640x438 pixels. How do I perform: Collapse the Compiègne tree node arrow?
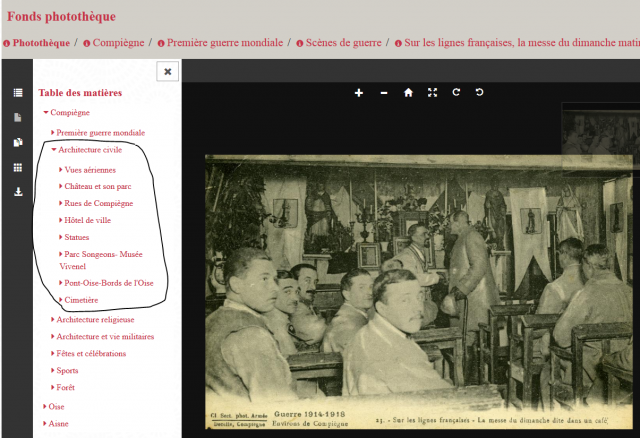46,112
